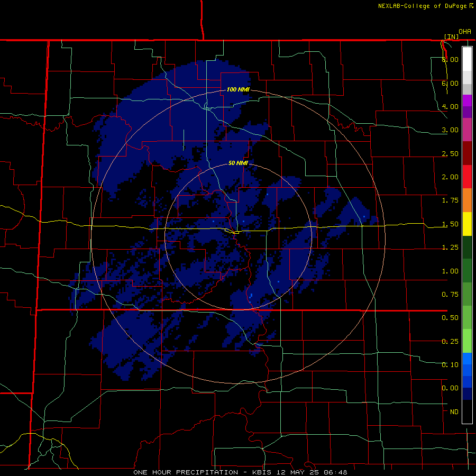Pick the lightest green legend swatch above 0.25
The image size is (476, 476).
point(467,341)
